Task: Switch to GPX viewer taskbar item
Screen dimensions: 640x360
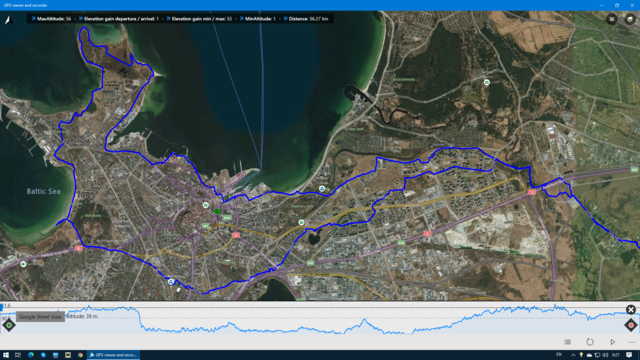Action: (113, 355)
